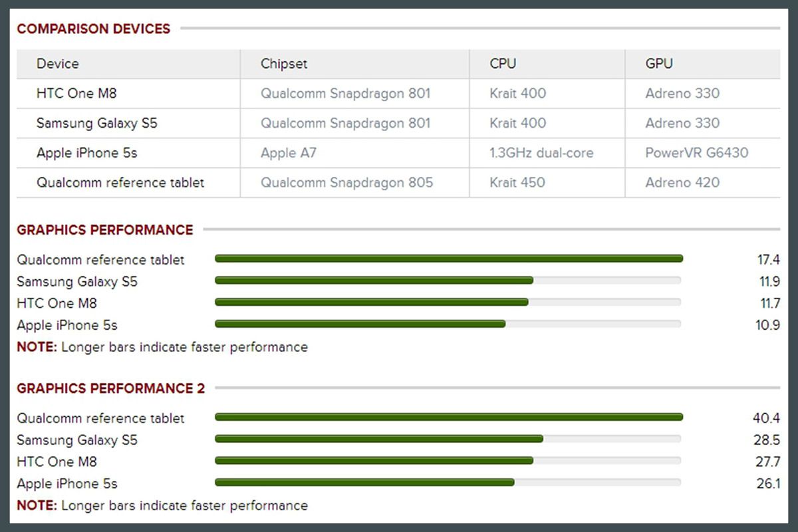This screenshot has width=798, height=532.
Task: Click the 40.4 score value
Action: [767, 418]
